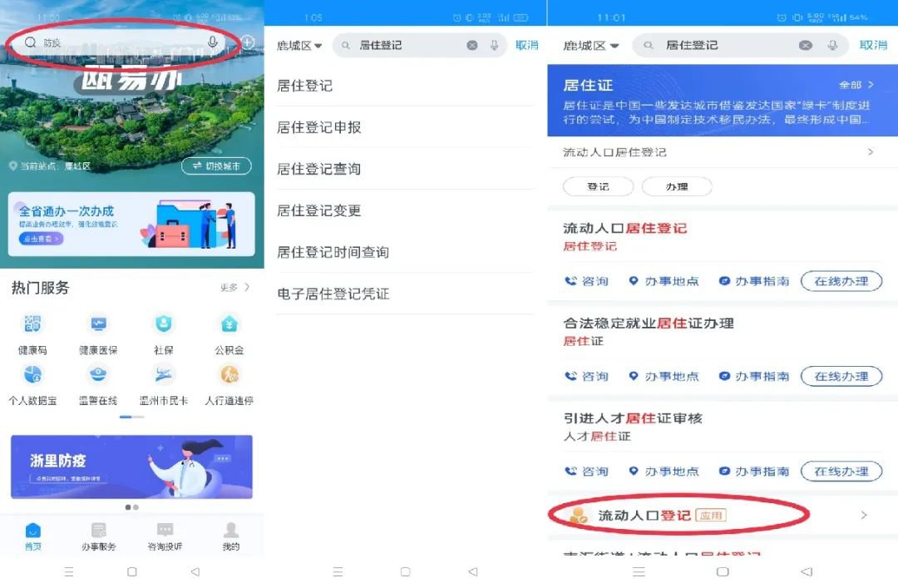Screen dimensions: 898x588
Task: Tap 办事地点 under 流动人口居住登记
Action: point(664,281)
